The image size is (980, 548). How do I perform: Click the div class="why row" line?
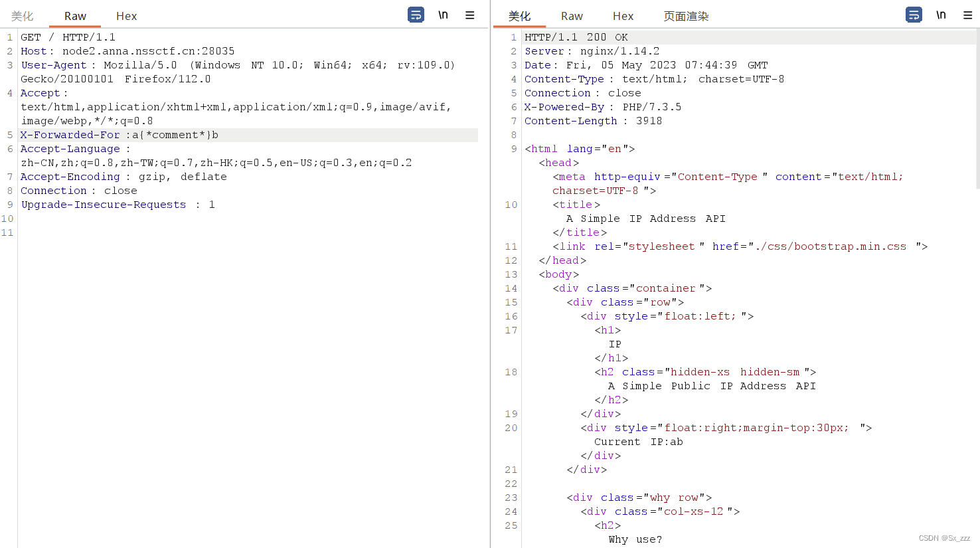639,498
